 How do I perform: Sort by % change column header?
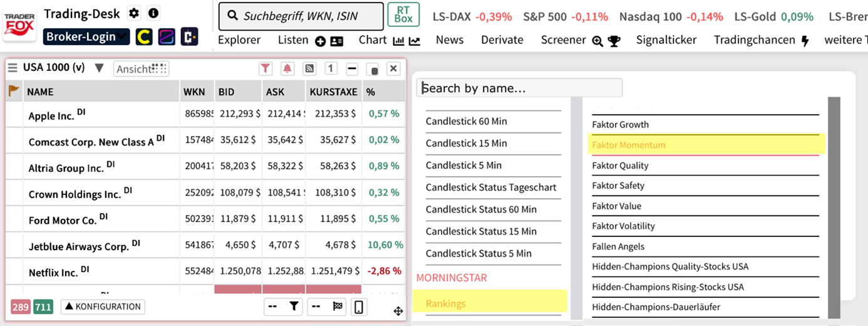383,92
